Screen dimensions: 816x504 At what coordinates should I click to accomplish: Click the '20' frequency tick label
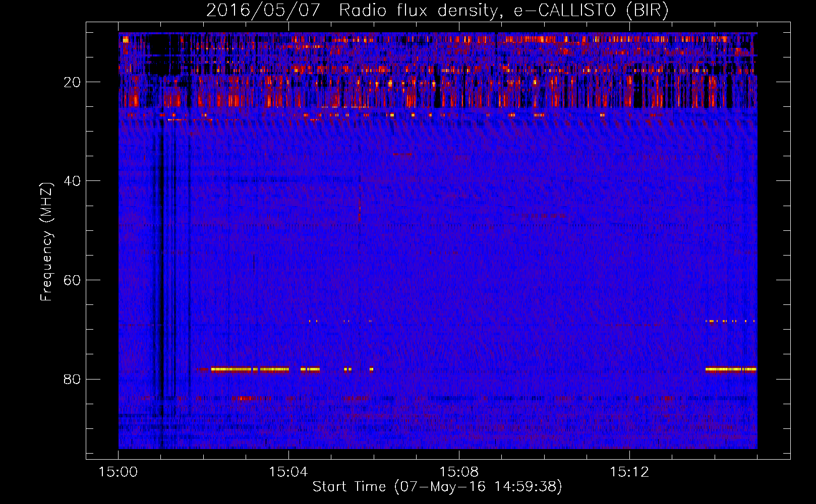(x=73, y=82)
